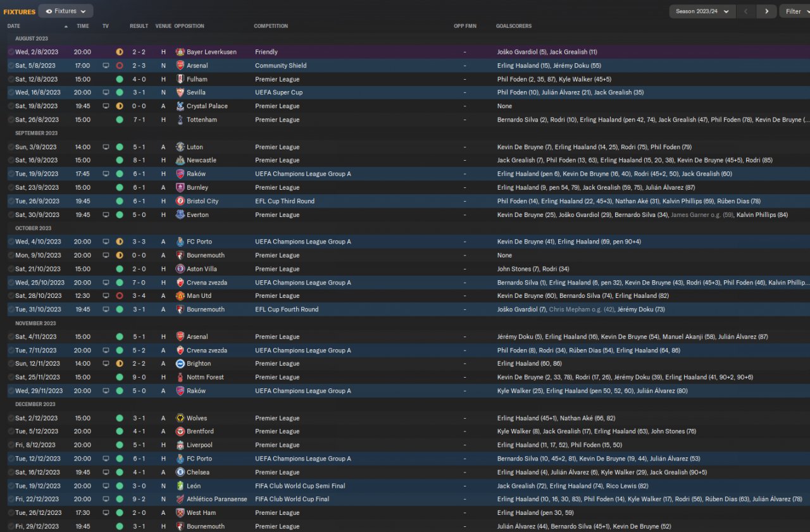Click Arsenal's badge in the Community Shield row
Image resolution: width=810 pixels, height=532 pixels.
tap(180, 66)
